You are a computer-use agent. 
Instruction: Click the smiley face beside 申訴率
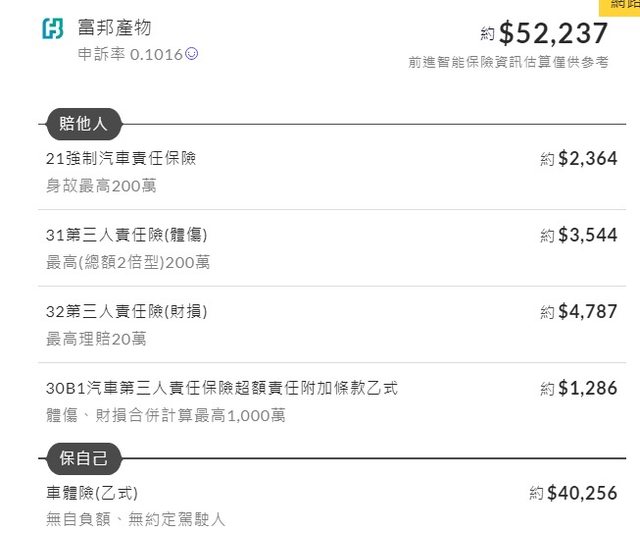pos(192,54)
